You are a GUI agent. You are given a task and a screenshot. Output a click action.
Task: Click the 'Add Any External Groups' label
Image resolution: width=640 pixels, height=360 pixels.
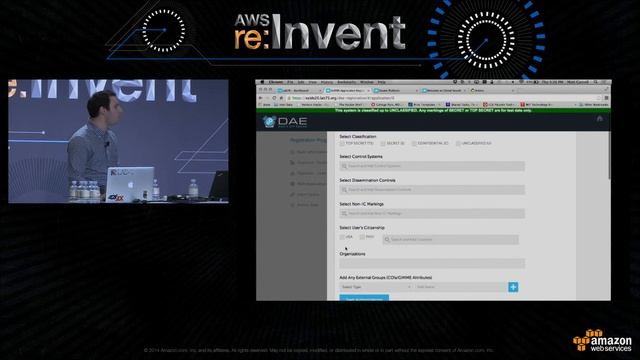pyautogui.click(x=386, y=278)
